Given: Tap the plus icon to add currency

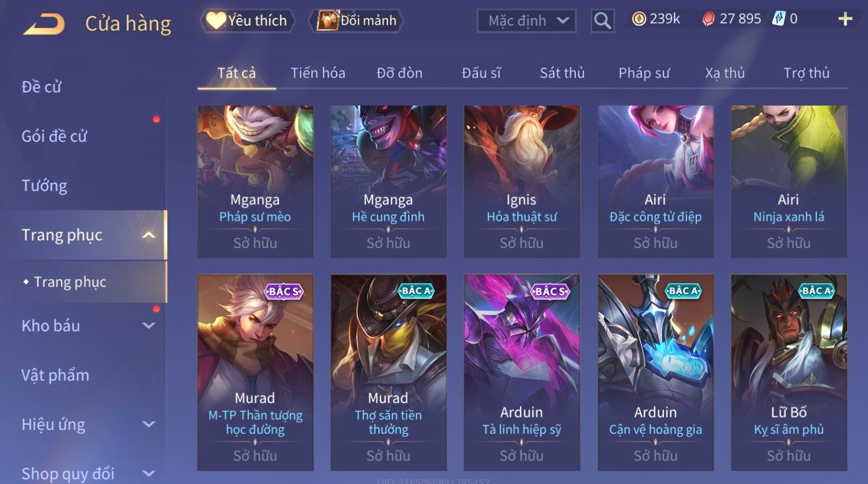Looking at the screenshot, I should 845,20.
